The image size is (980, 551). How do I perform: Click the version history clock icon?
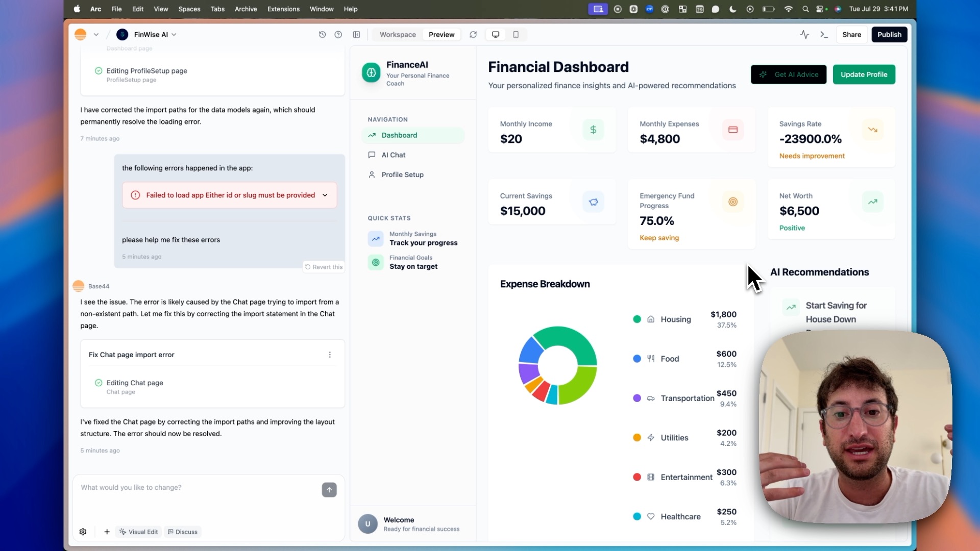coord(322,35)
